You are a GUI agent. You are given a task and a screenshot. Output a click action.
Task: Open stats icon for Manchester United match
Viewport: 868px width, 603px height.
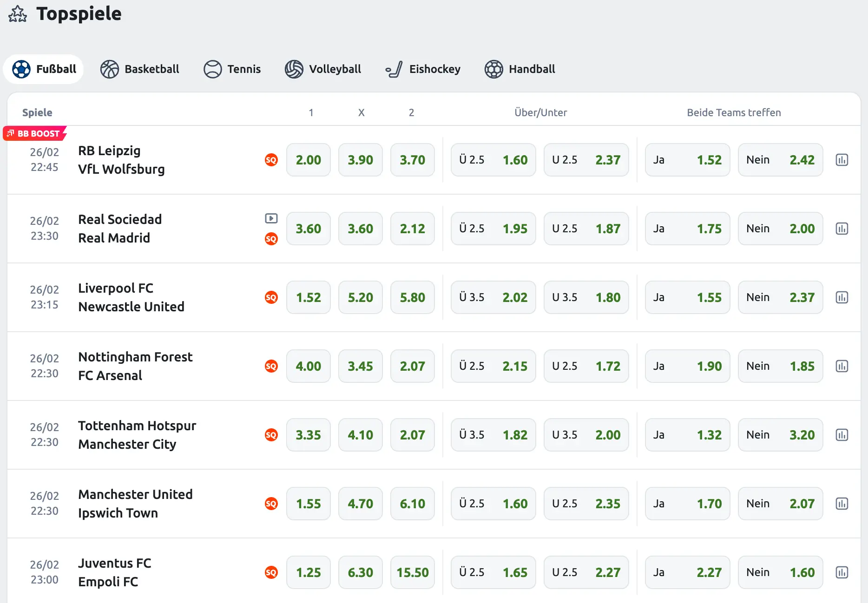(842, 504)
